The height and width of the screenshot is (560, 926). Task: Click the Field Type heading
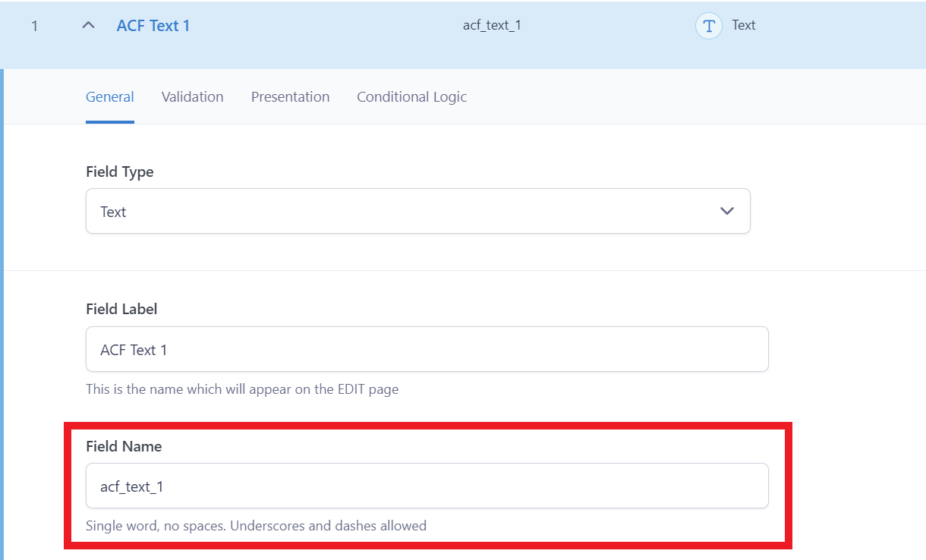tap(120, 171)
